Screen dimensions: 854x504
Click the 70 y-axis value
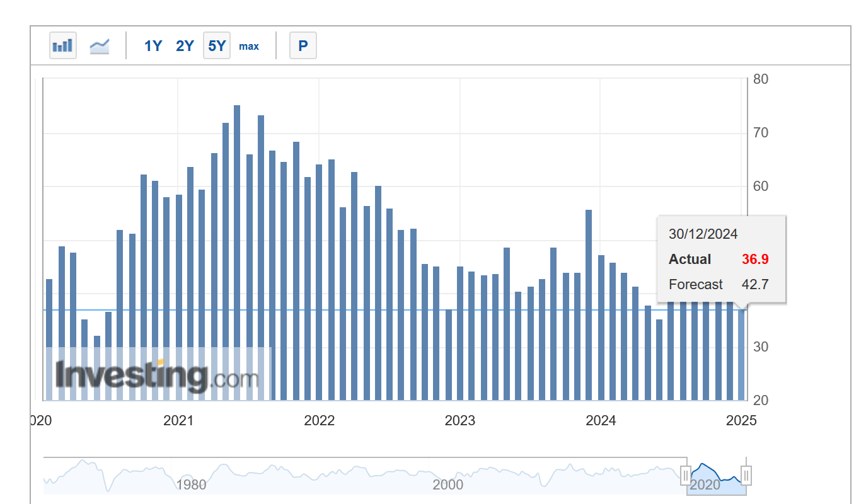tap(760, 133)
